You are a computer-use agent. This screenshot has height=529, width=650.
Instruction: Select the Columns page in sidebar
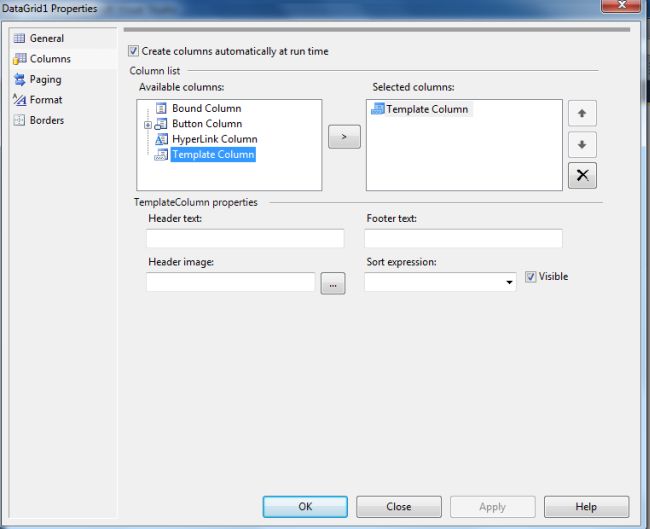tap(50, 59)
